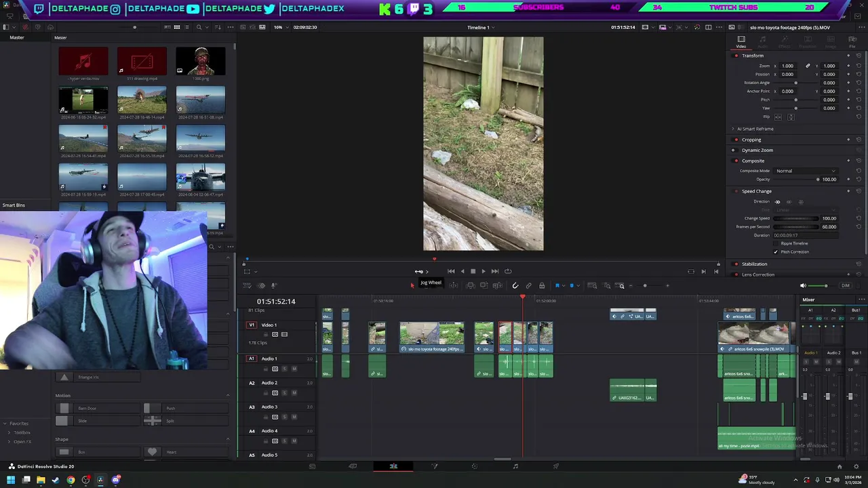Click the Flip horizontal icon
868x488 pixels.
pyautogui.click(x=778, y=117)
